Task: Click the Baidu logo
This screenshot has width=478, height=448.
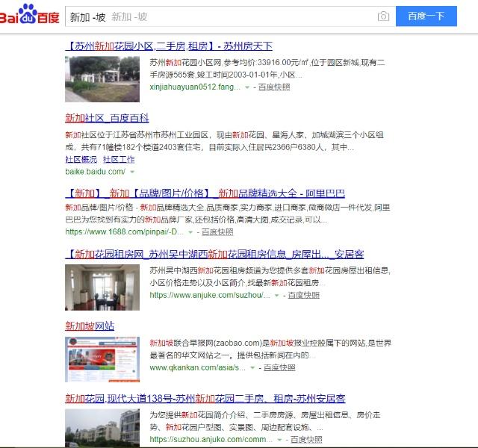Action: click(30, 14)
